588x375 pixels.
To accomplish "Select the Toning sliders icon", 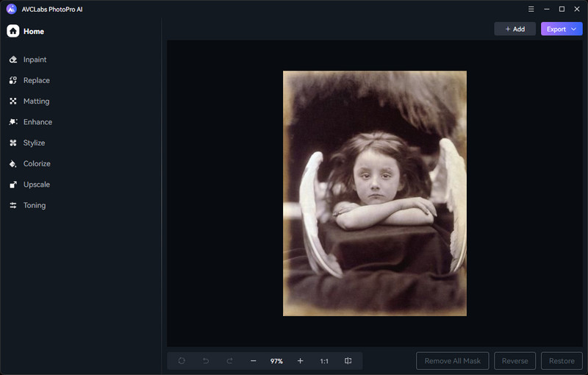I will (x=13, y=205).
